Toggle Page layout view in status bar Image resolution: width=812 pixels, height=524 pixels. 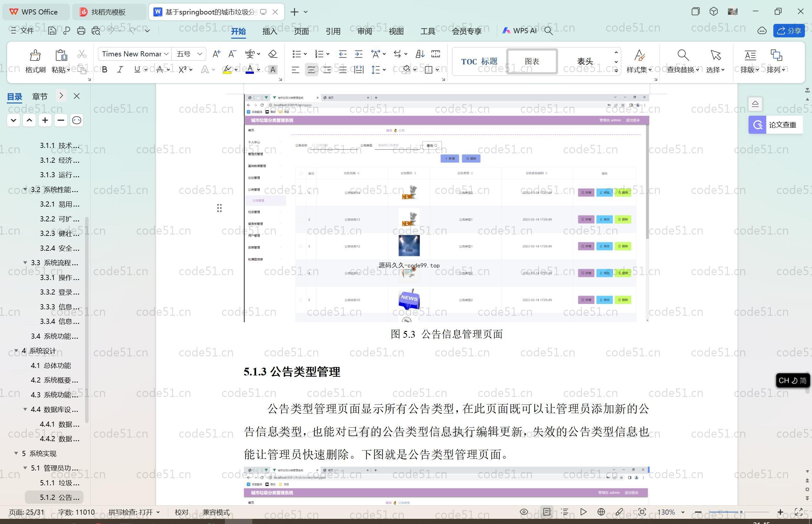(547, 512)
